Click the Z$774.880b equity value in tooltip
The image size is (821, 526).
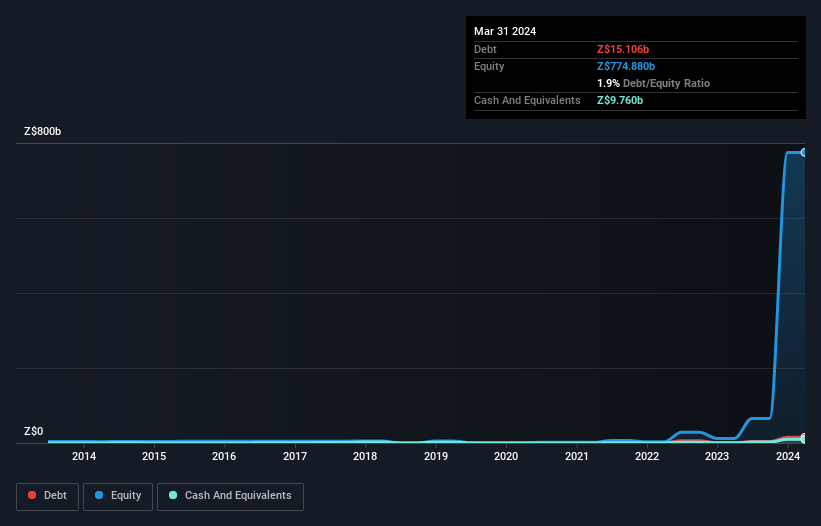coord(626,66)
